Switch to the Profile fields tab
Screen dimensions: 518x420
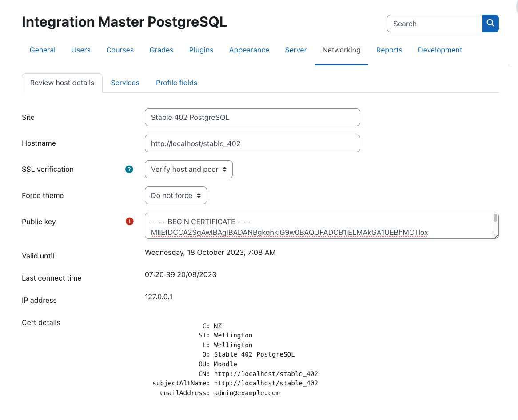pyautogui.click(x=176, y=83)
